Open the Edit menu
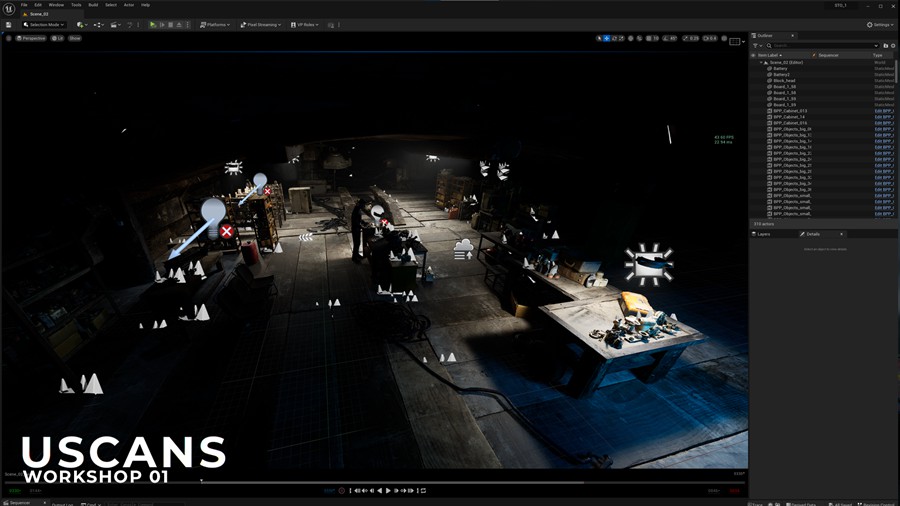 [38, 5]
